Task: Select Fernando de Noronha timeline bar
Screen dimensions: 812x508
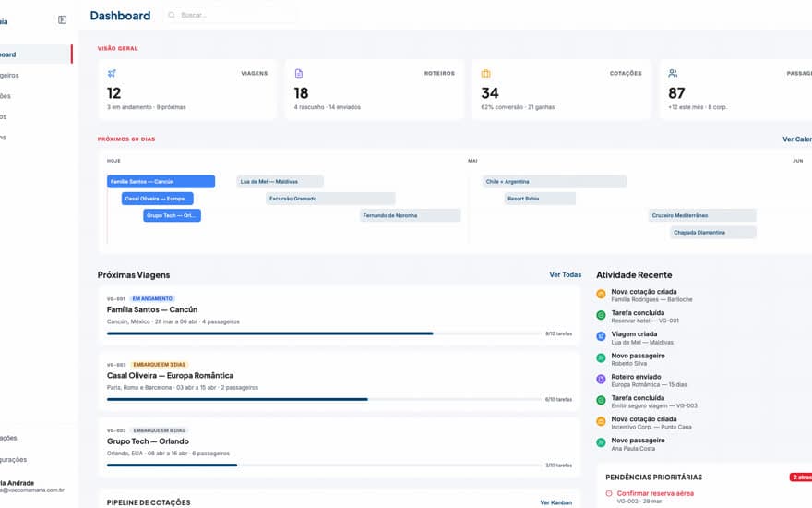Action: (410, 215)
